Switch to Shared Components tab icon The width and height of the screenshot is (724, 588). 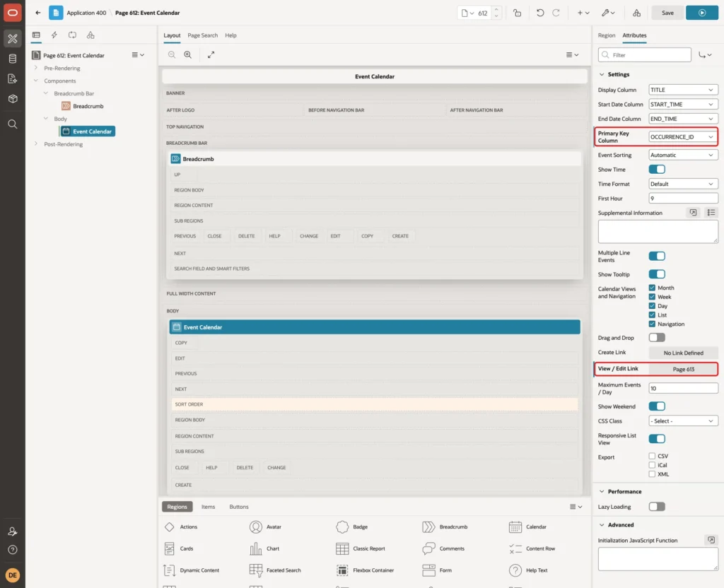(90, 35)
